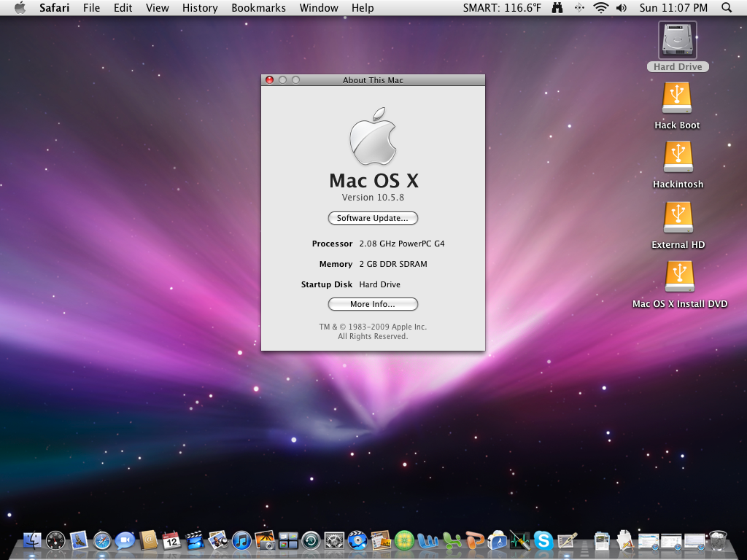The width and height of the screenshot is (747, 560).
Task: Open the Documents stack in the Dock
Action: click(602, 541)
